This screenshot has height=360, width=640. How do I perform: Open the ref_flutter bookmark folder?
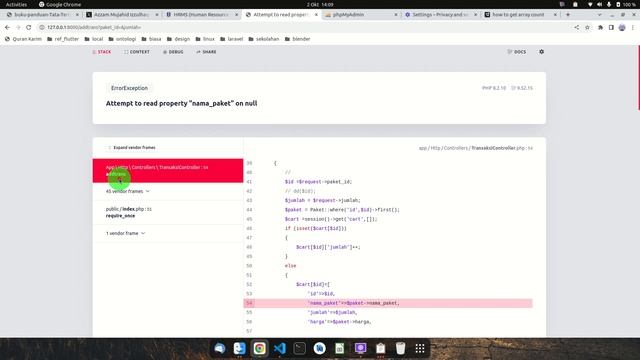click(63, 39)
